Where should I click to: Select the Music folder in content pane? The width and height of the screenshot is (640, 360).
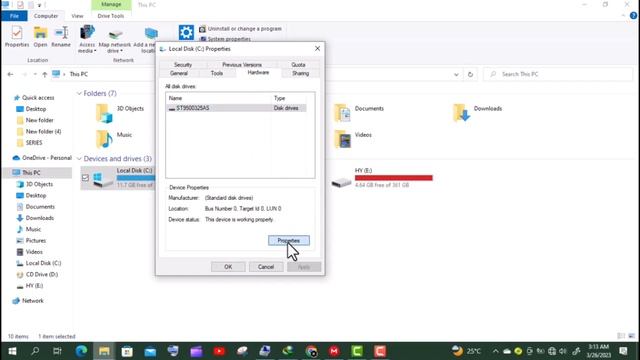113,139
